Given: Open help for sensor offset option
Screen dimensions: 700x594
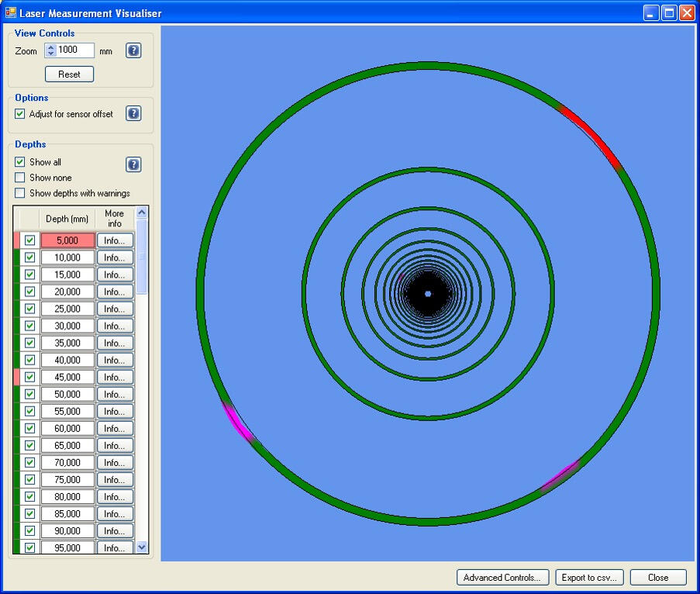Looking at the screenshot, I should click(x=133, y=114).
